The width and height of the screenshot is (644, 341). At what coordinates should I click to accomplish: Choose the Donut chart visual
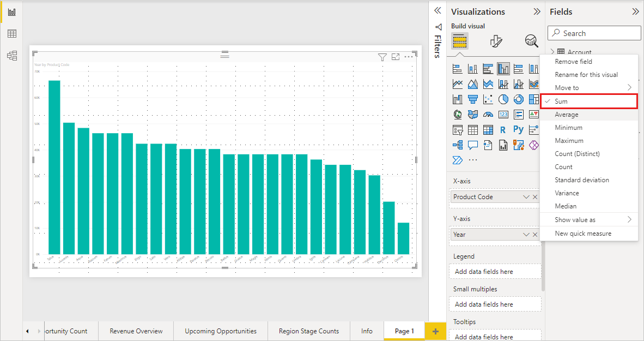coord(518,99)
